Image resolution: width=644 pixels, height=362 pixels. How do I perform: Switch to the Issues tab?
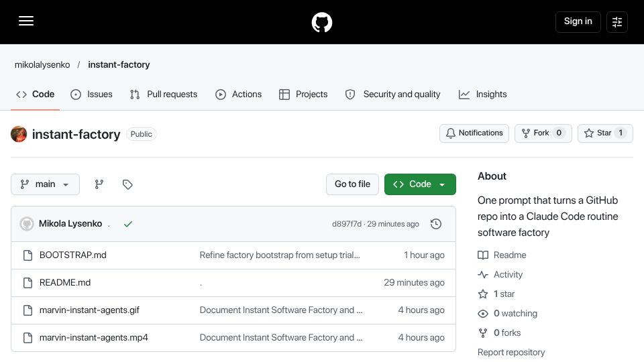tap(92, 95)
